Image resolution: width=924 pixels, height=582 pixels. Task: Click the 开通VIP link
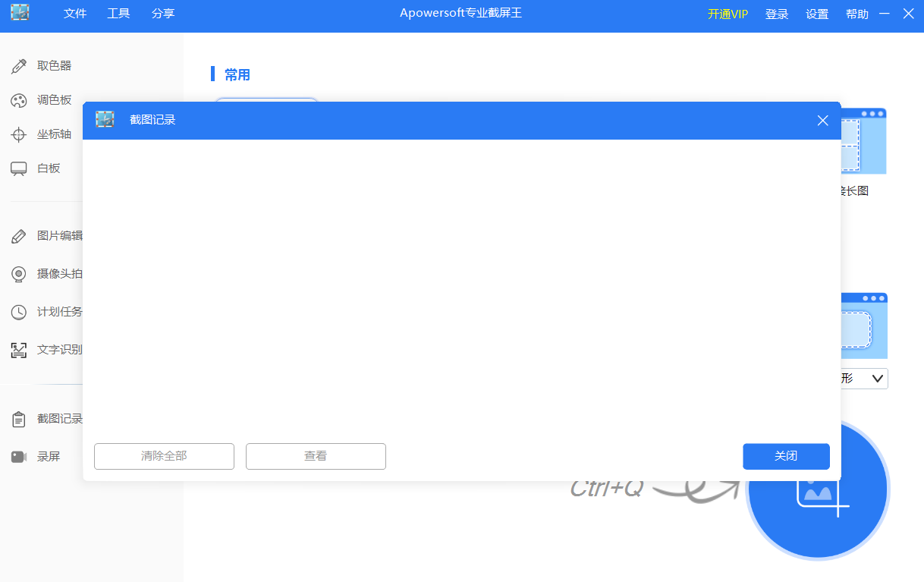tap(728, 14)
